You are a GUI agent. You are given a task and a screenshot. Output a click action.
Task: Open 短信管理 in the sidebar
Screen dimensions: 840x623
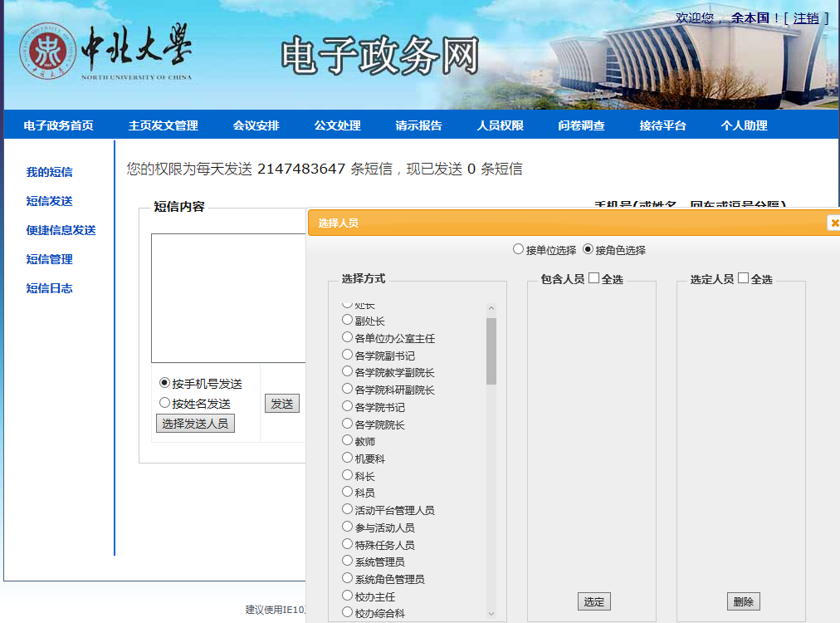49,259
